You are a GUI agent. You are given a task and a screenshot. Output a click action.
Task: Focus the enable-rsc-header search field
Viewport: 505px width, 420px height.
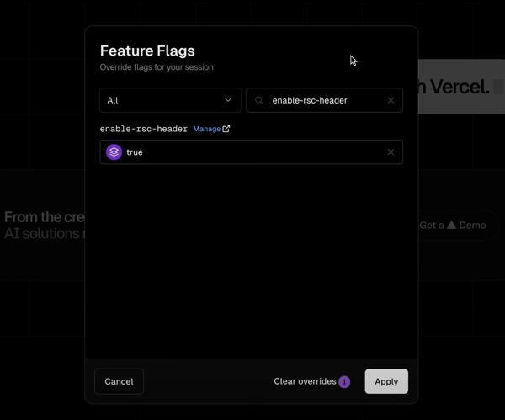(324, 100)
